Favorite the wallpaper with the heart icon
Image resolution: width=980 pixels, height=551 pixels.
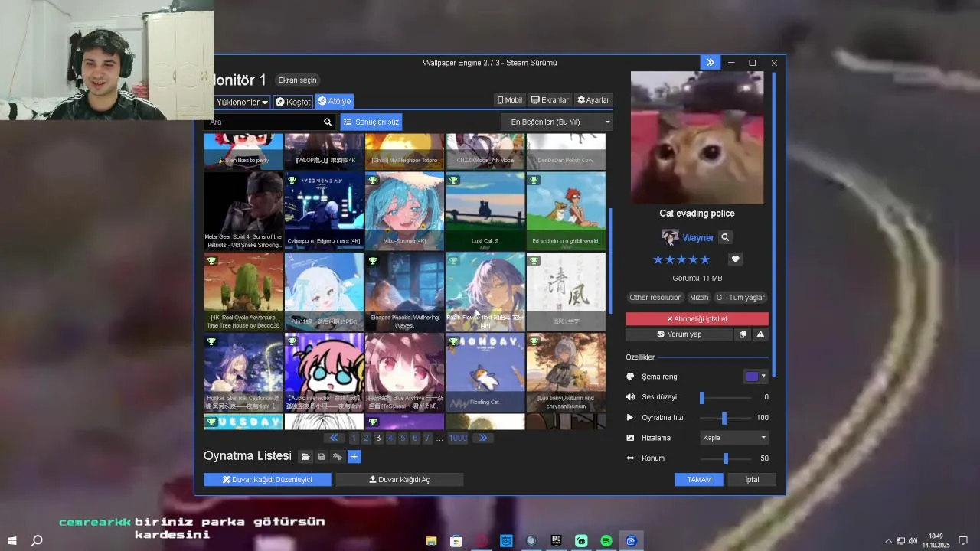pos(735,259)
